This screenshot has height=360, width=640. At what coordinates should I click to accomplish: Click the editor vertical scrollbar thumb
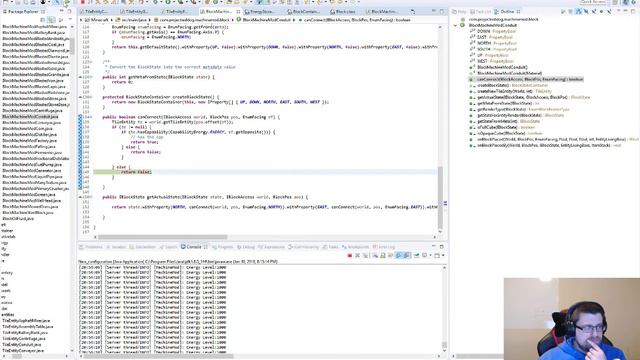tap(440, 197)
